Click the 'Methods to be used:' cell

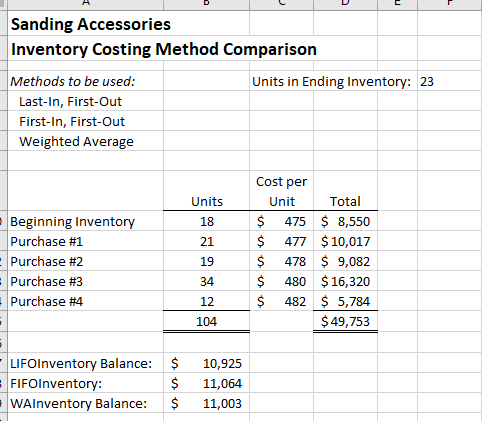click(86, 81)
